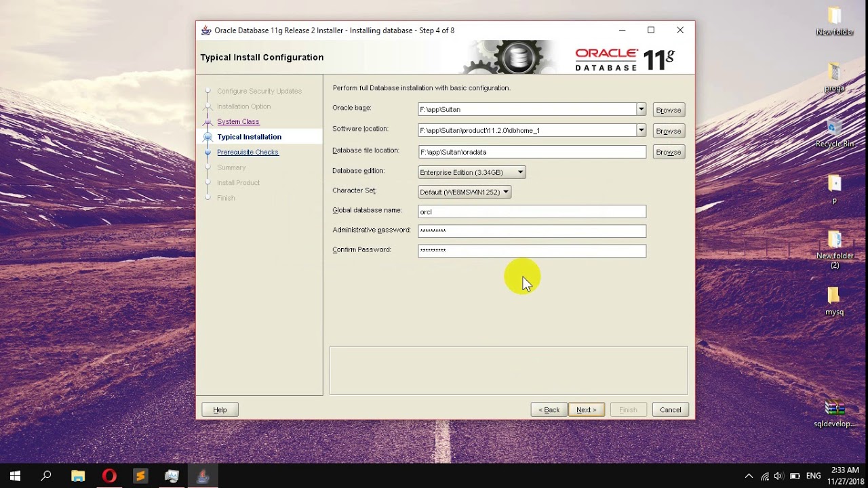Click the Java installer taskbar icon

click(x=203, y=476)
